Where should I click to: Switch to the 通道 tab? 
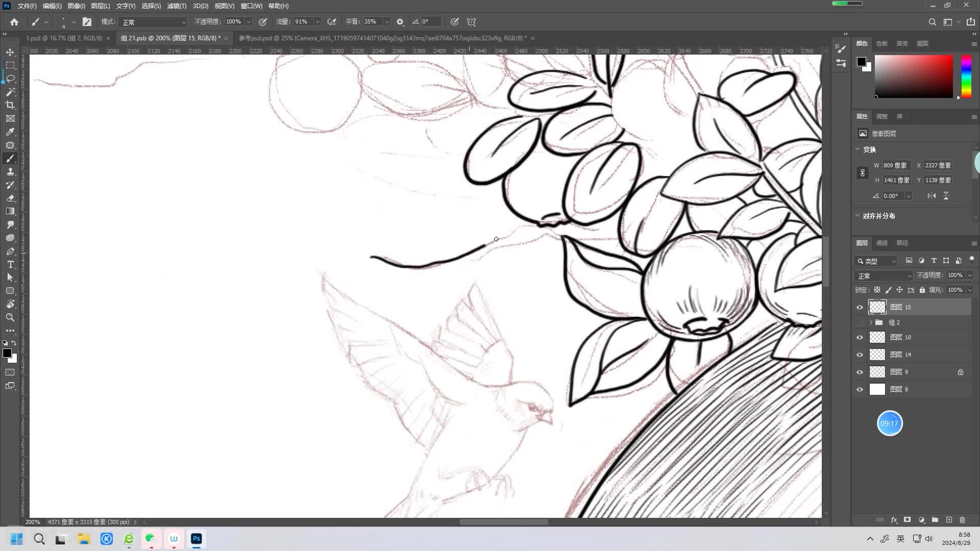(x=882, y=243)
